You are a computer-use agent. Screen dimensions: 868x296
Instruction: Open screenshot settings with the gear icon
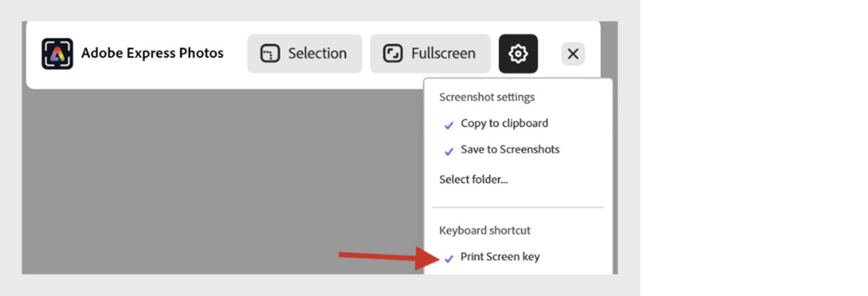pyautogui.click(x=518, y=54)
